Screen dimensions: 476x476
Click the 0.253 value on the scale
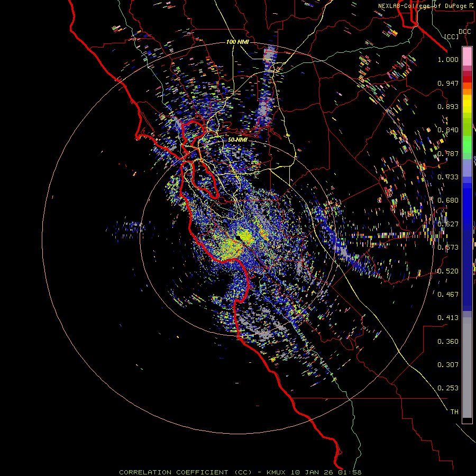click(x=448, y=388)
